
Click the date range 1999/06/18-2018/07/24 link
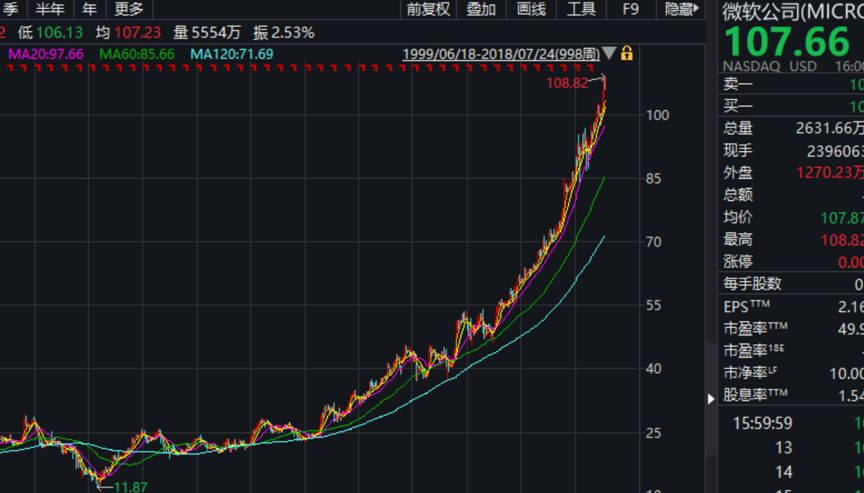coord(501,54)
